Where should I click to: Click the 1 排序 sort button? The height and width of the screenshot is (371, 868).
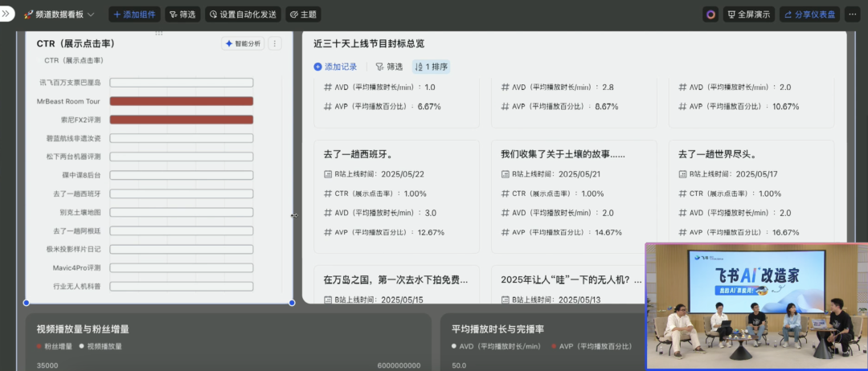point(432,67)
